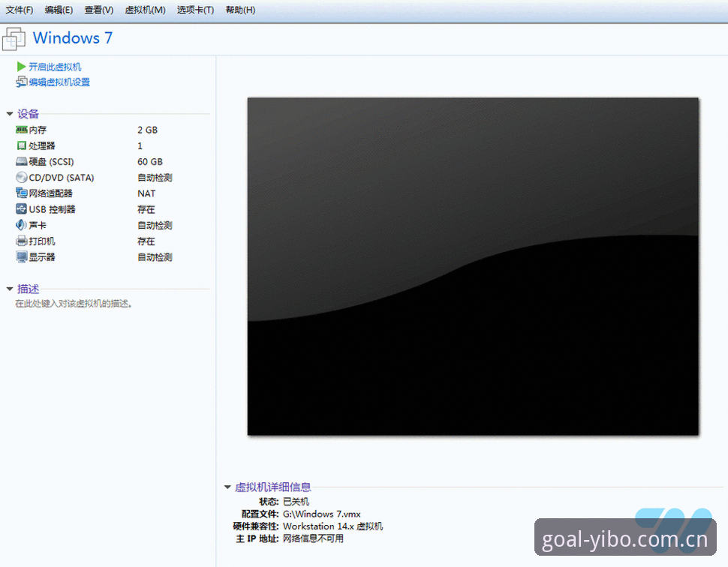Collapse the 虚拟机详细信息 section

(227, 487)
